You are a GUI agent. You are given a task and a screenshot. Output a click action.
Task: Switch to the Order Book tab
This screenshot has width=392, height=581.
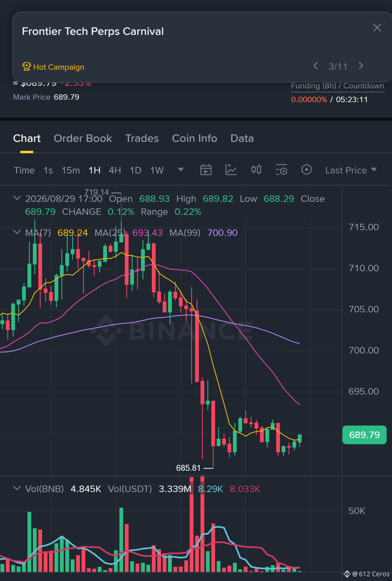pyautogui.click(x=83, y=138)
